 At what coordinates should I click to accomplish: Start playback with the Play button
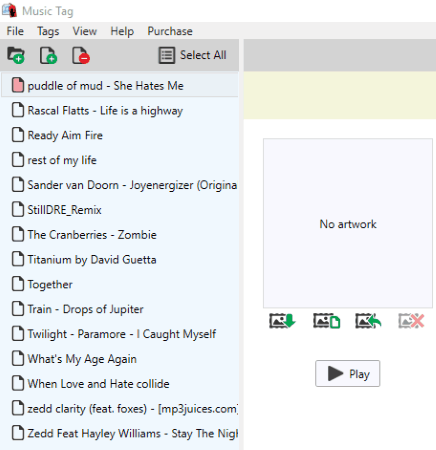347,373
